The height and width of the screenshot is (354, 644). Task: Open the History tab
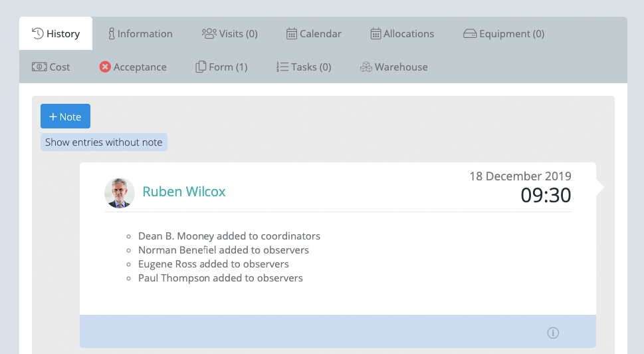(x=56, y=34)
